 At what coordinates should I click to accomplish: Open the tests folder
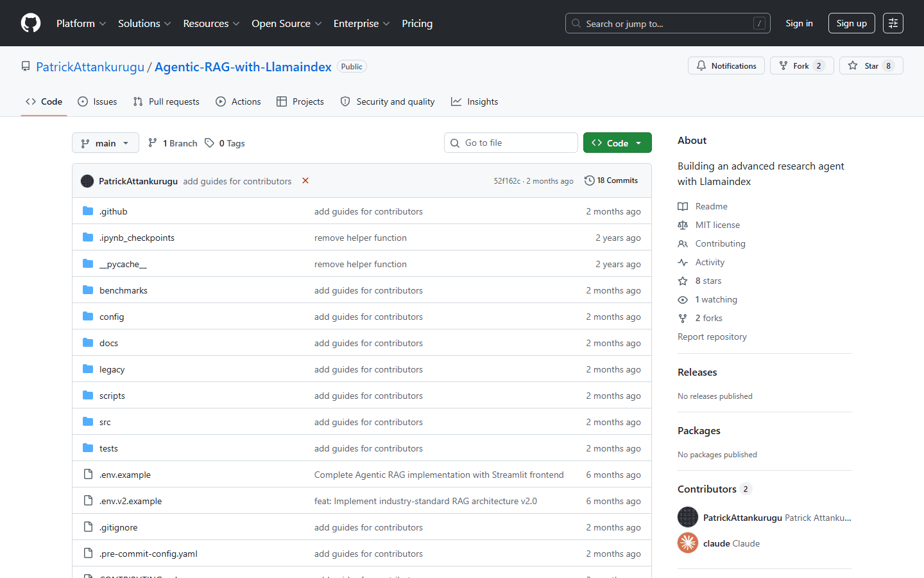(108, 448)
